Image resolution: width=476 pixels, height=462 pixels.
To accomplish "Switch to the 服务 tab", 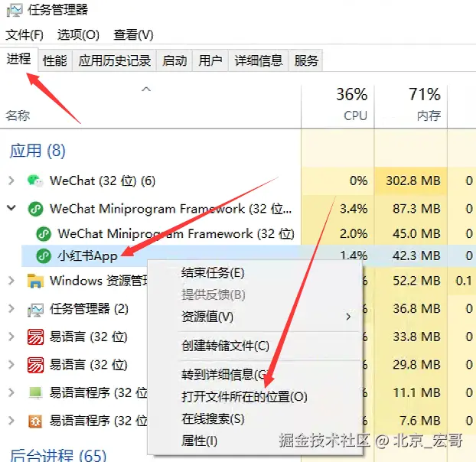I will click(305, 60).
